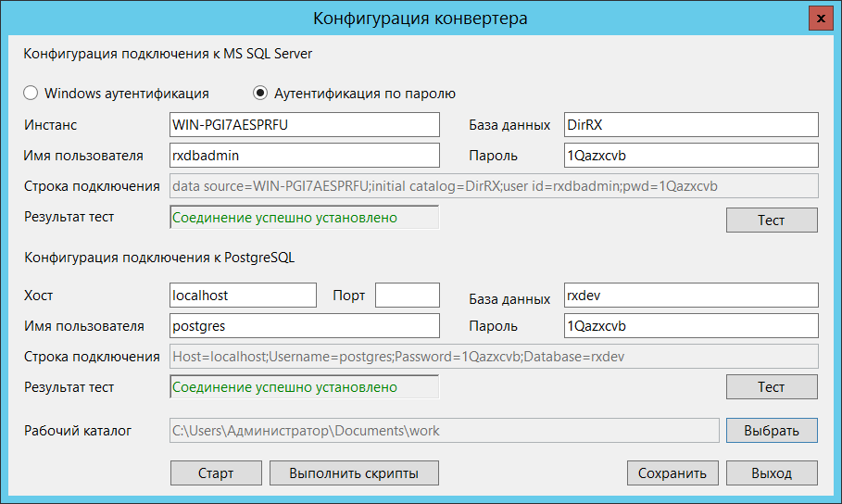The width and height of the screenshot is (842, 504).
Task: Save configuration with Сохранить button
Action: pyautogui.click(x=672, y=472)
